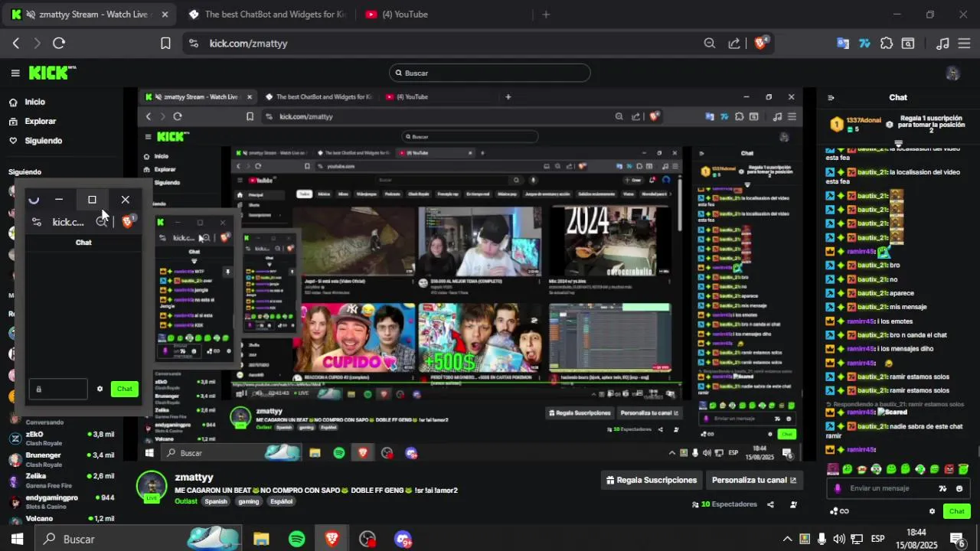This screenshot has width=980, height=551.
Task: Open a new browser tab
Action: coord(546,15)
